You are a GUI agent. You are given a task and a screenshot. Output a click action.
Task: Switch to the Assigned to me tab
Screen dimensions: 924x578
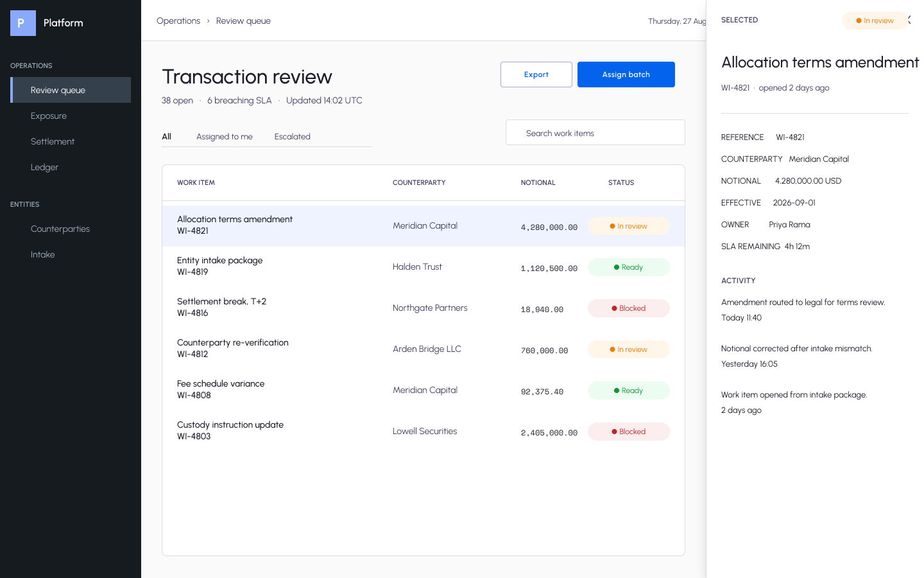pyautogui.click(x=225, y=136)
